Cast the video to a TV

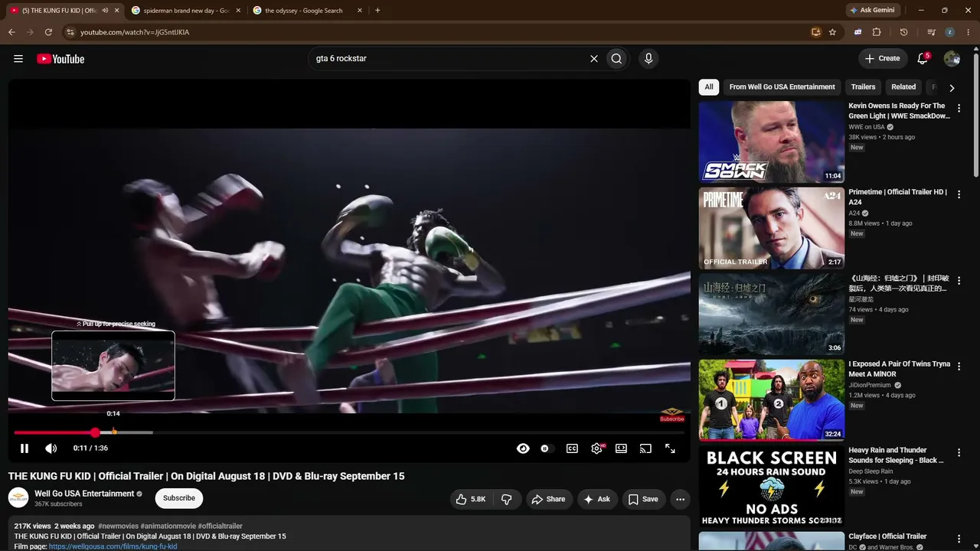click(645, 448)
